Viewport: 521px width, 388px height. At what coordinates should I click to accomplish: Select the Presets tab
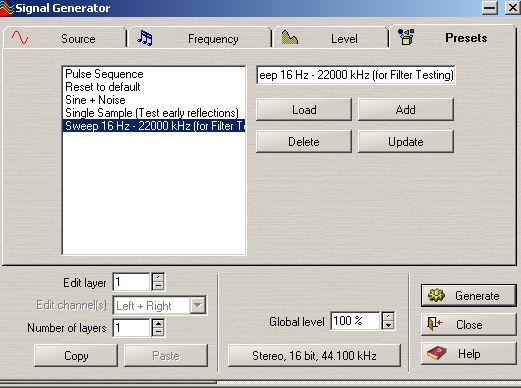pyautogui.click(x=453, y=37)
